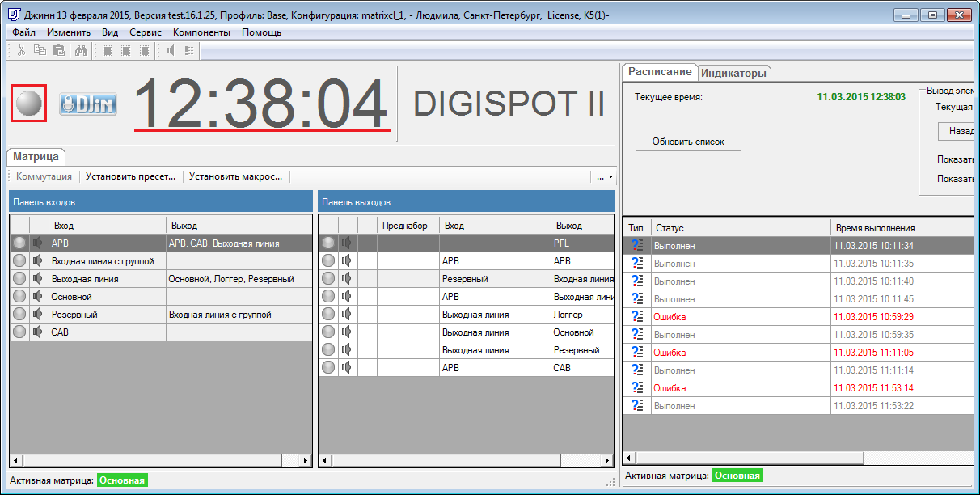980x495 pixels.
Task: Toggle round indicator on output panel Логгер row
Action: 328,315
